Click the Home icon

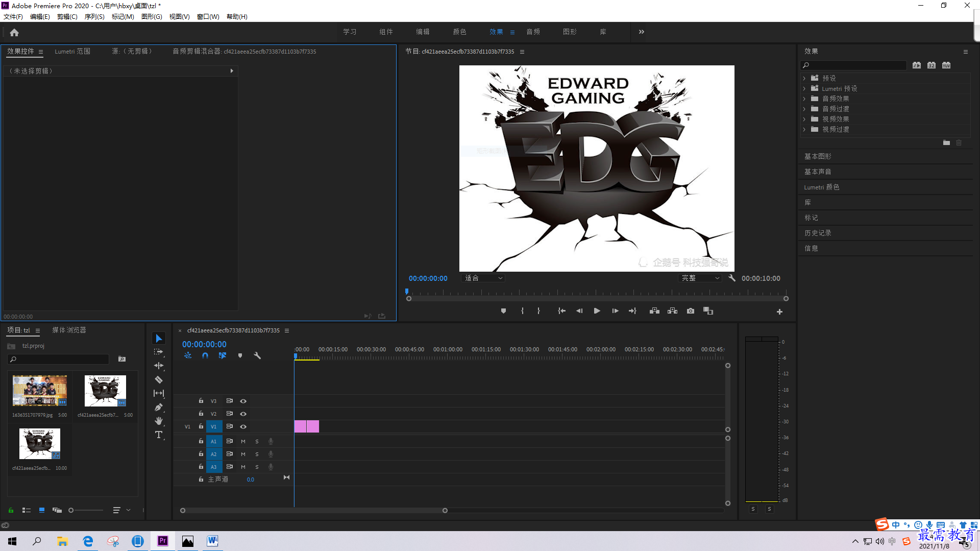pos(14,32)
